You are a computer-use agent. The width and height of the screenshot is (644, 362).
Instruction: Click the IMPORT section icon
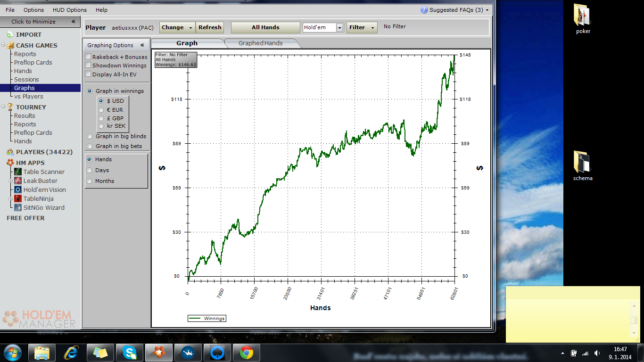click(10, 34)
